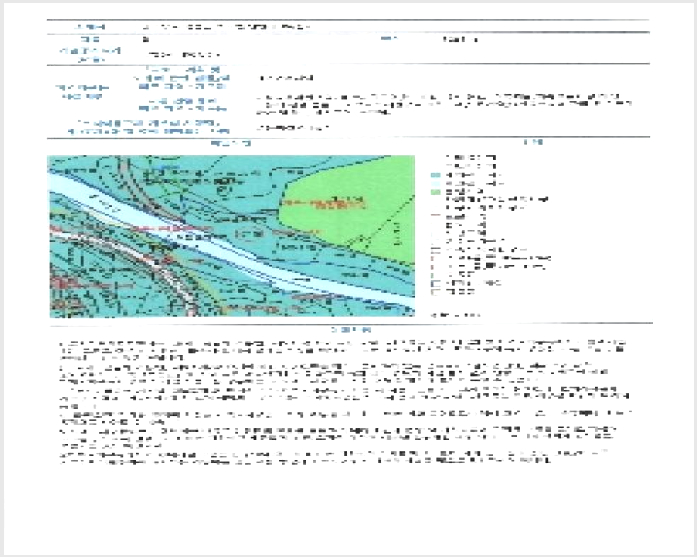Viewport: 697px width, 557px height.
Task: Click the zoning map image
Action: tap(232, 236)
